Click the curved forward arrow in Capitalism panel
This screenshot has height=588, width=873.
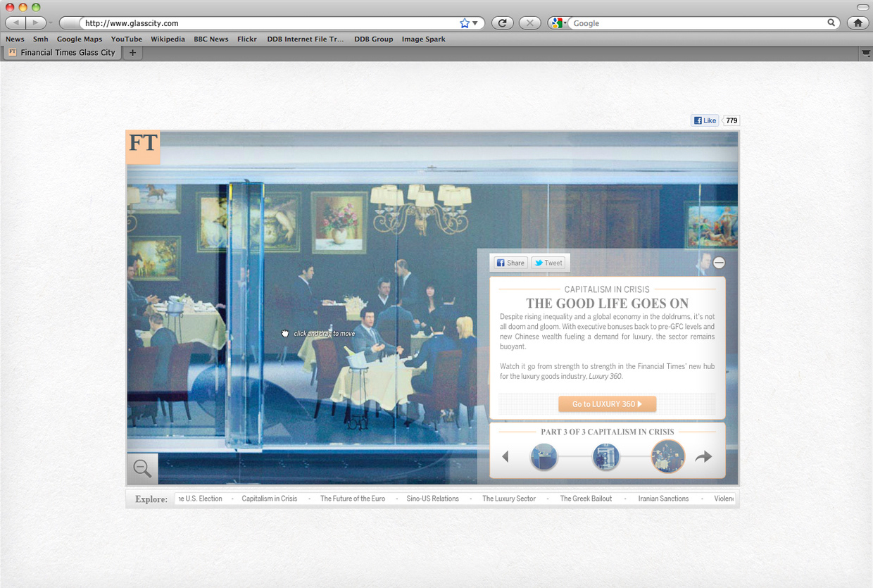click(703, 457)
